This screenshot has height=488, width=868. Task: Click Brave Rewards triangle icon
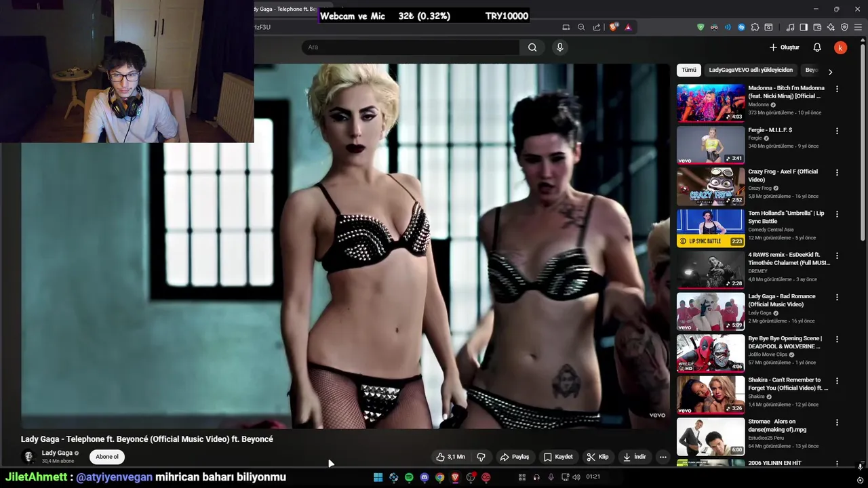628,27
